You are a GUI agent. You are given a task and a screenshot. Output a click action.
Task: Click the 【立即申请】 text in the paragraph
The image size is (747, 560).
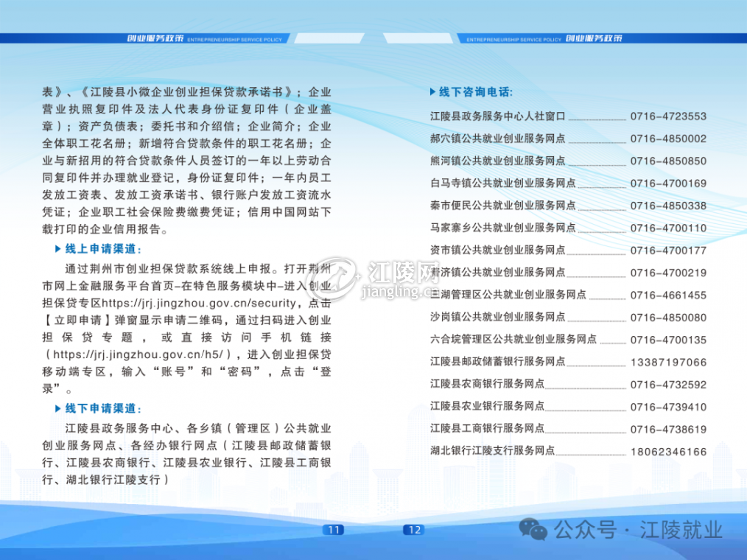(77, 321)
